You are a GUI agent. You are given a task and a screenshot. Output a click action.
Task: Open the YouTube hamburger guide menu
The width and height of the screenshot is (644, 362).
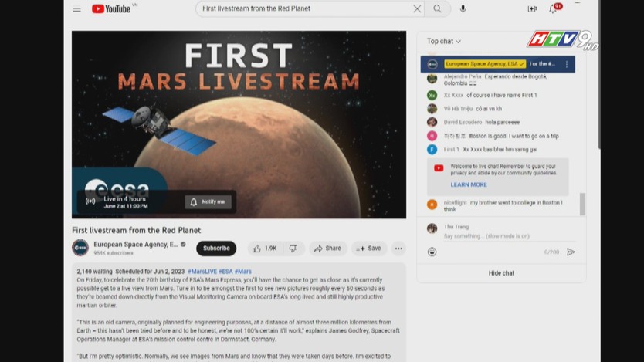tap(76, 9)
